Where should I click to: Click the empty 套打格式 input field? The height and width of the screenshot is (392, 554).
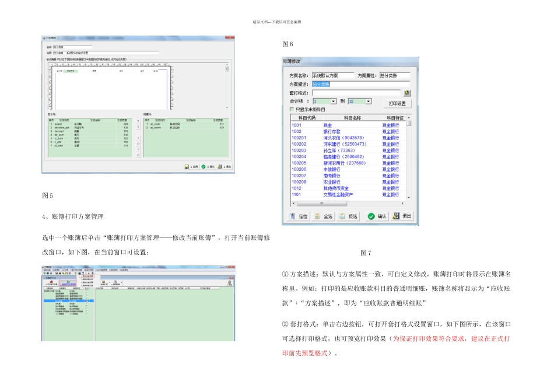(x=356, y=93)
